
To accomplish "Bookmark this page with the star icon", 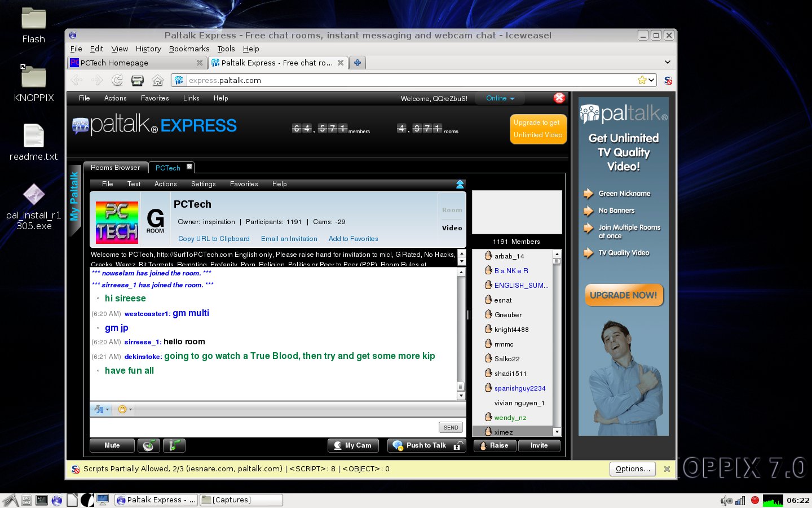I will pos(642,80).
